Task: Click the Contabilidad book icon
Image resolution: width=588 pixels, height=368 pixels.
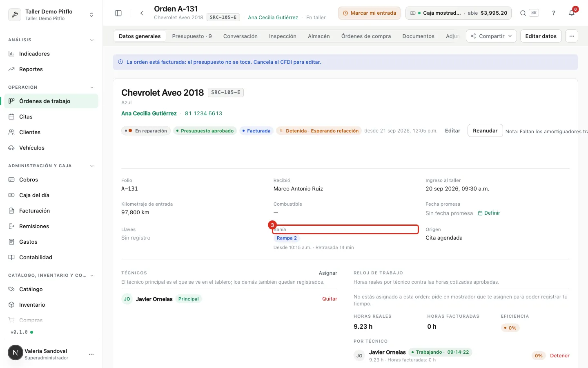Action: coord(11,257)
